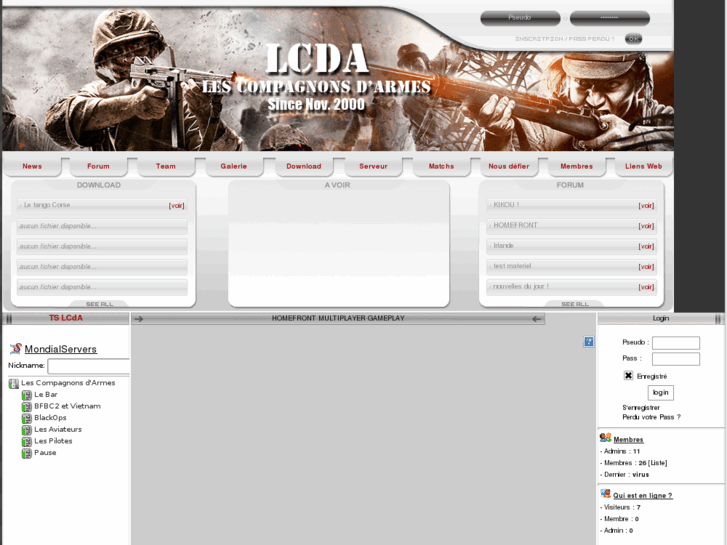Click voir link for nouvelles du jour
This screenshot has height=545, width=727.
[x=646, y=287]
